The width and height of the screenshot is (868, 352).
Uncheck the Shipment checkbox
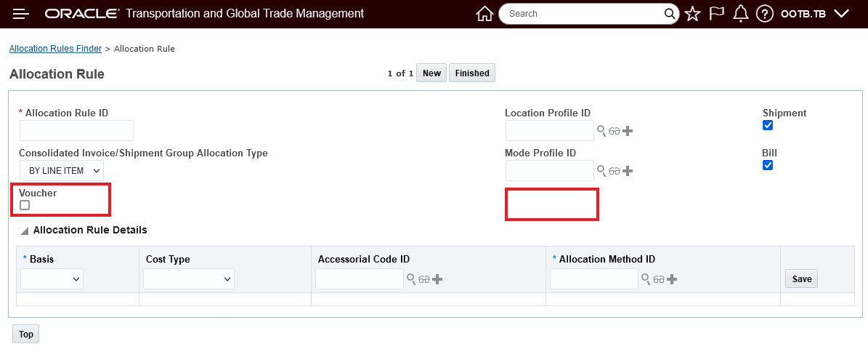click(768, 125)
